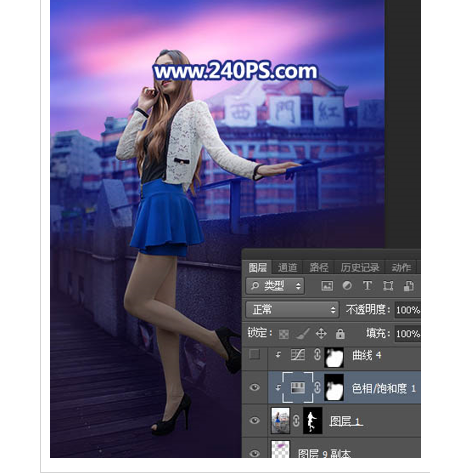Select the 曲线 4 curves adjustment icon
The image size is (451, 473).
coord(298,355)
